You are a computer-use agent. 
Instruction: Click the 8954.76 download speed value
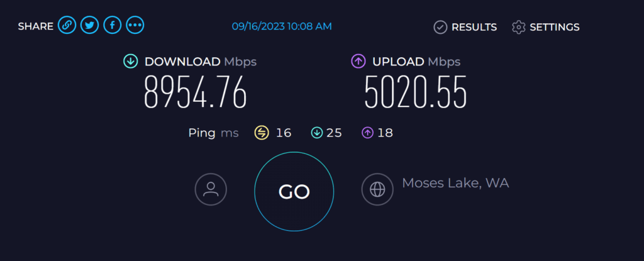196,92
